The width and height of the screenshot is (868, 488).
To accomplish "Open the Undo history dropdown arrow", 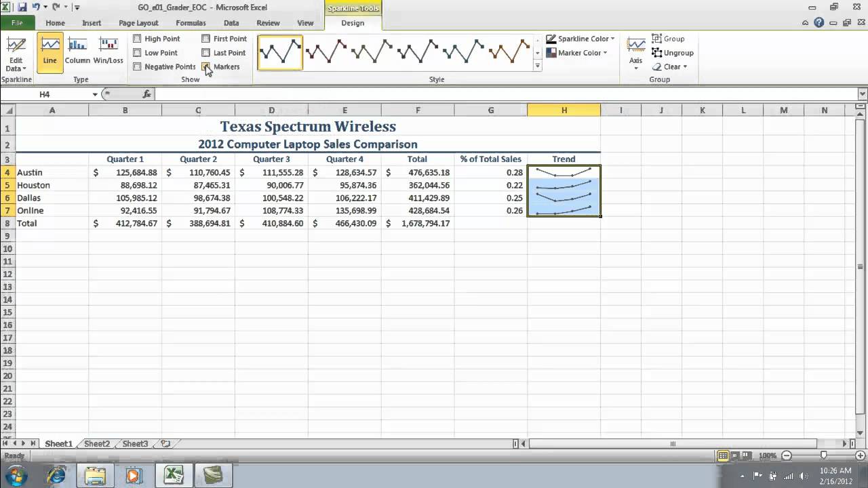I will point(45,7).
